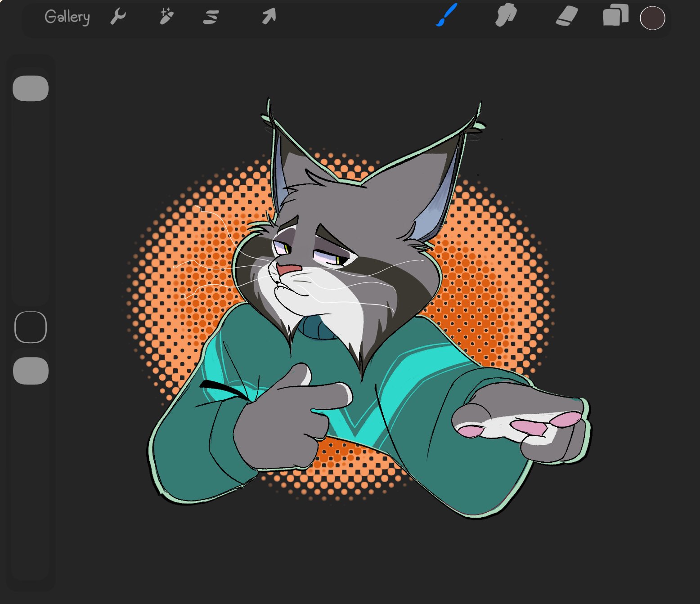Select the Eraser tool
The image size is (700, 604).
[567, 16]
